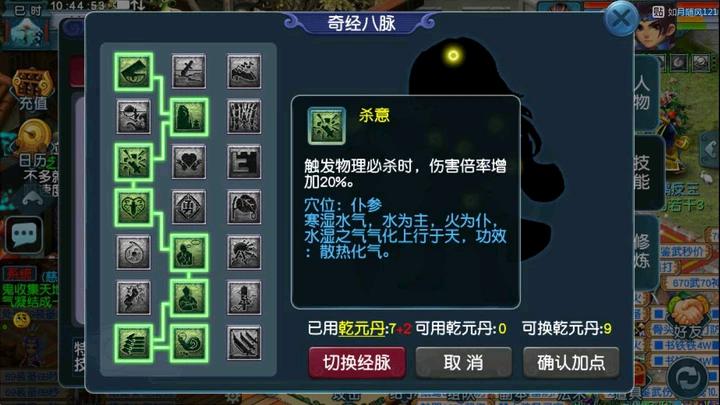Select the unlit 勇 character skill node
The width and height of the screenshot is (720, 405).
coord(189,207)
